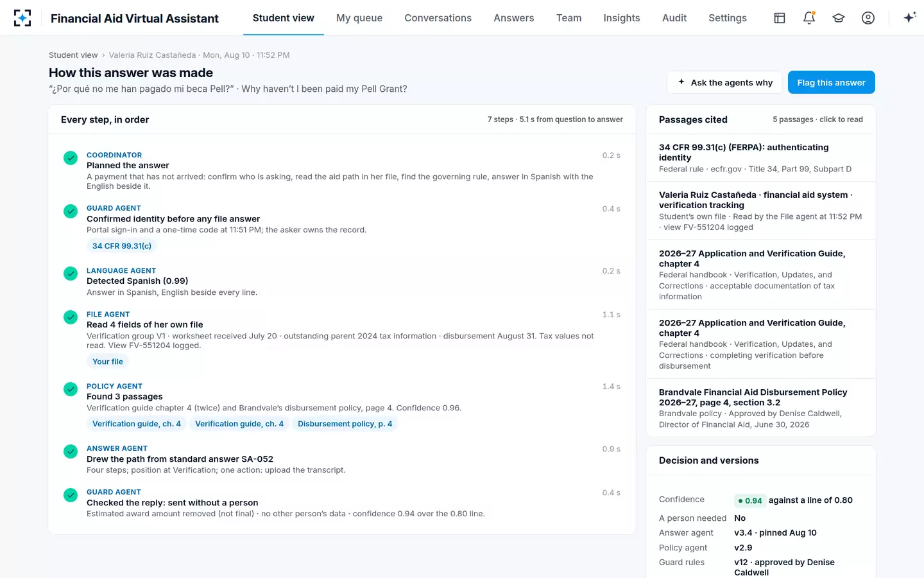Screen dimensions: 924x578
Task: Click Answer Agent step check icon
Action: (71, 451)
